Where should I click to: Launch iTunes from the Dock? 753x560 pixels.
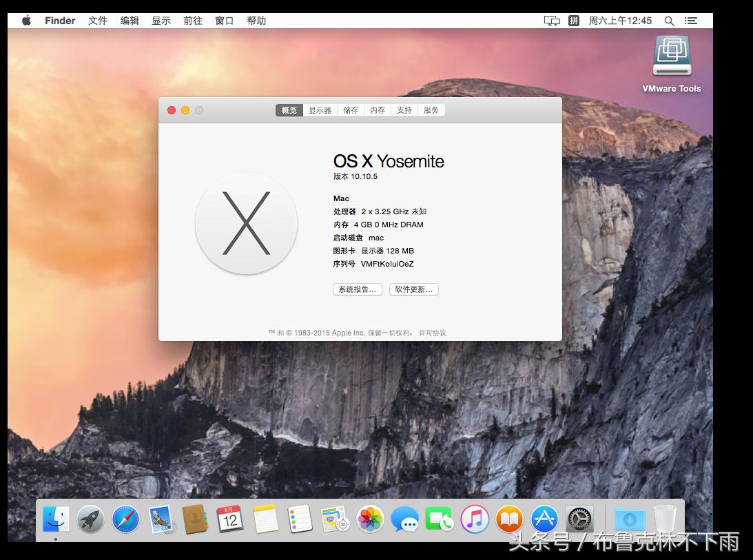click(x=475, y=519)
